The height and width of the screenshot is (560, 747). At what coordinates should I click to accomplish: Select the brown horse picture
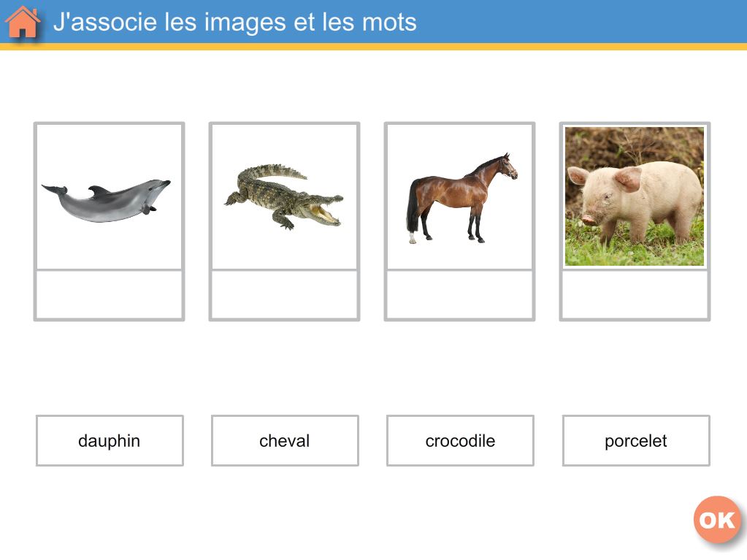460,197
